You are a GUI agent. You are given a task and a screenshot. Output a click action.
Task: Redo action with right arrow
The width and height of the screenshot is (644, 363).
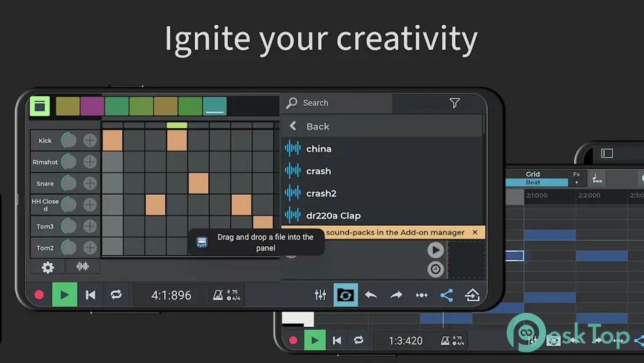(x=396, y=295)
